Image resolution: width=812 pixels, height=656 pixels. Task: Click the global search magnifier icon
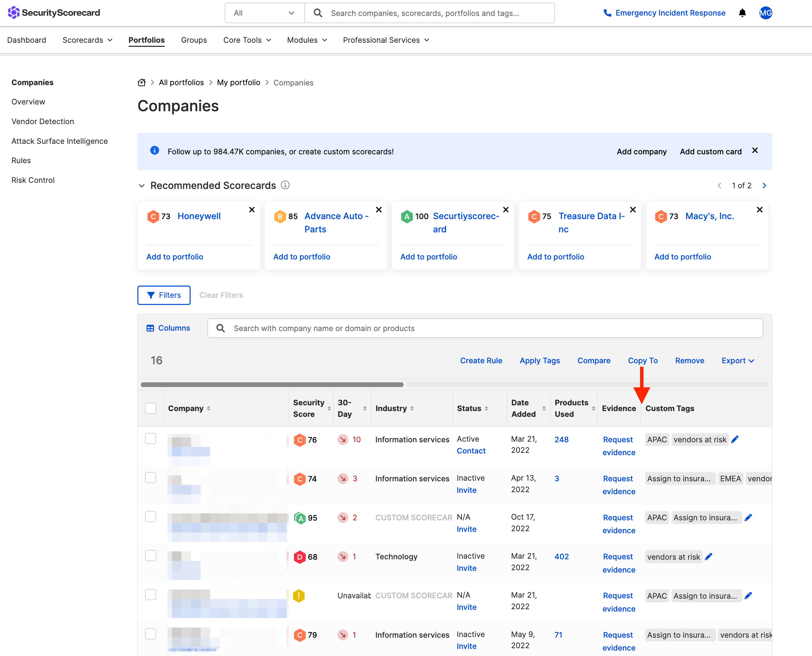click(x=318, y=13)
